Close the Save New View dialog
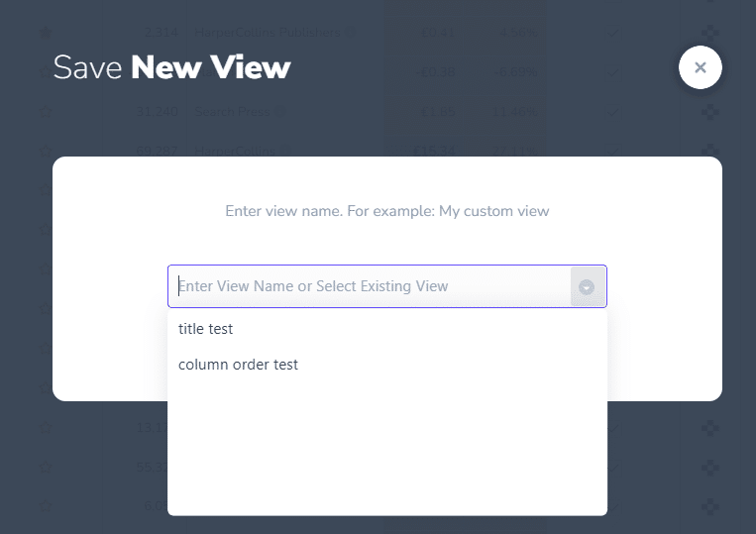The image size is (756, 534). coord(700,67)
